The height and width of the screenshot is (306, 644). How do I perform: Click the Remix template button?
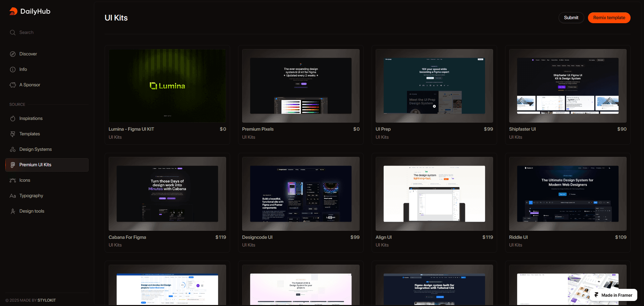(609, 18)
